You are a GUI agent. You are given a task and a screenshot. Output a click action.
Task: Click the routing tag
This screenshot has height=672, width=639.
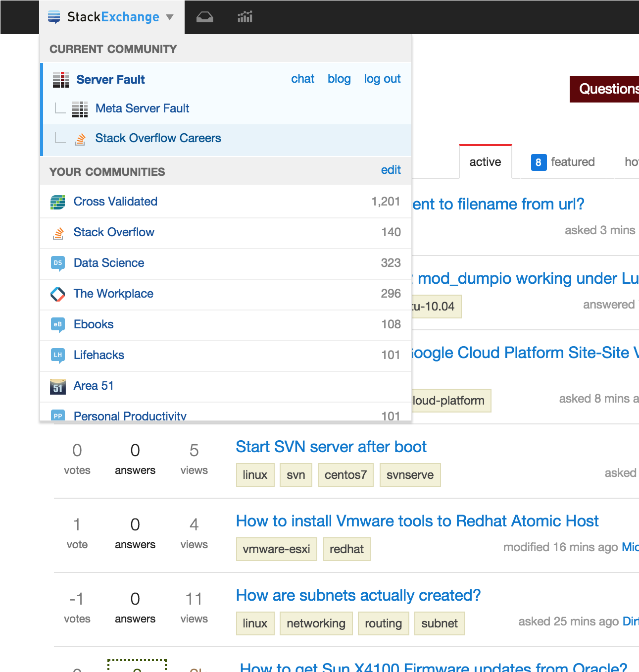[383, 623]
